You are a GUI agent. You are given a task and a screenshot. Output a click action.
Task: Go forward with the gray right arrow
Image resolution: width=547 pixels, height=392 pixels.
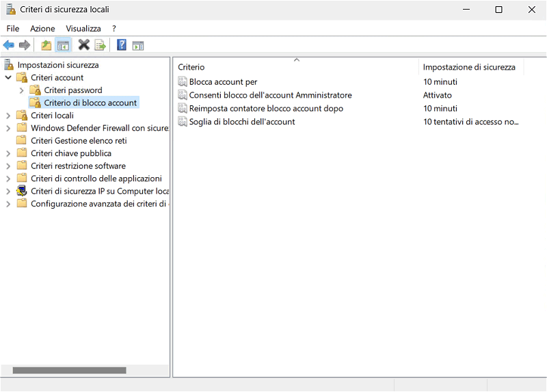click(x=25, y=45)
